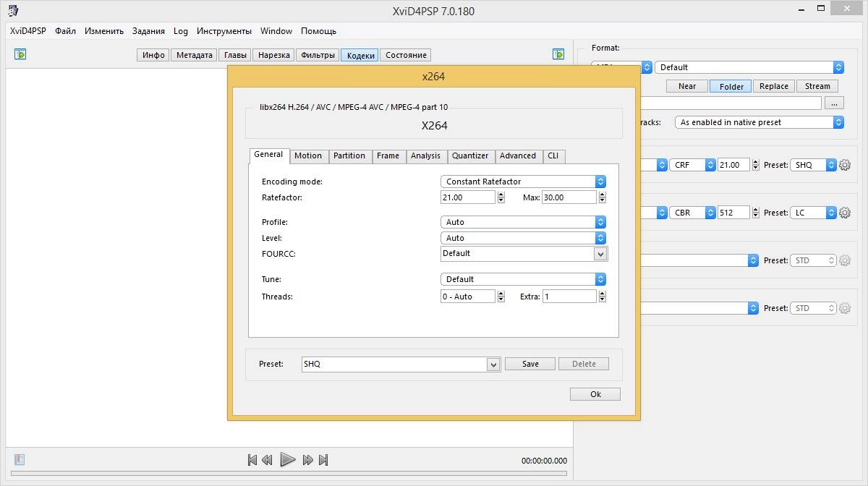Click the 512 bitrate field in main window

click(733, 213)
